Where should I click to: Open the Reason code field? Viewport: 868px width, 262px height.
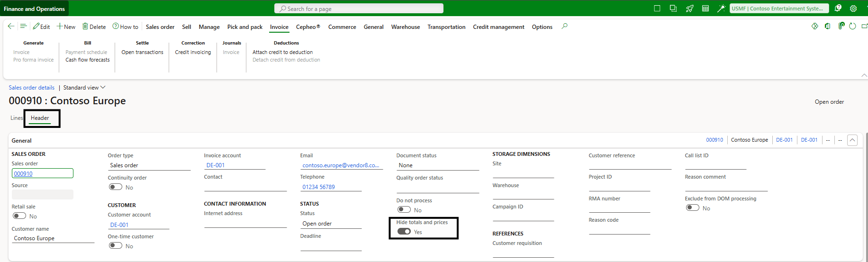(619, 229)
